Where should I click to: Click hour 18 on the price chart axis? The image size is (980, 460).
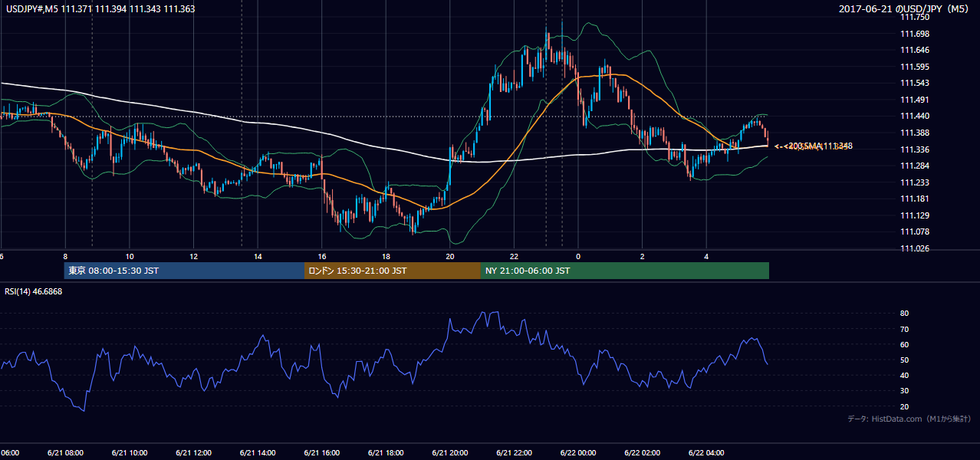[x=386, y=257]
